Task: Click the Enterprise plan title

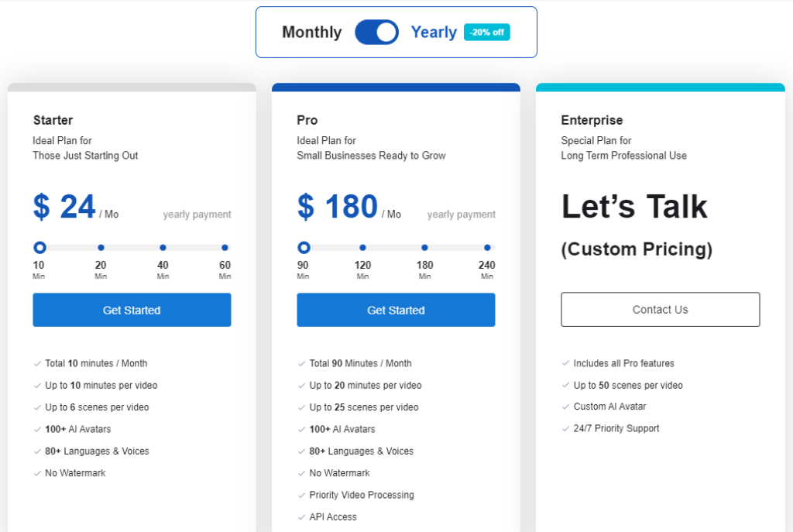Action: point(591,120)
